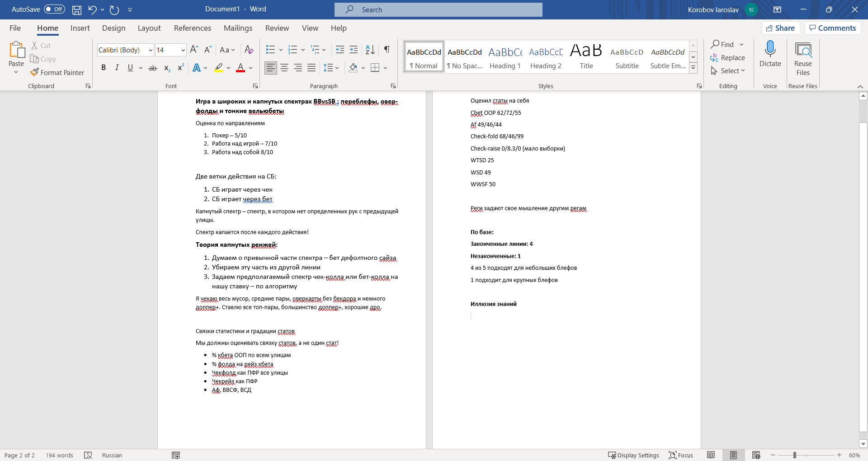The image size is (868, 461).
Task: Click the Share button
Action: pos(781,28)
